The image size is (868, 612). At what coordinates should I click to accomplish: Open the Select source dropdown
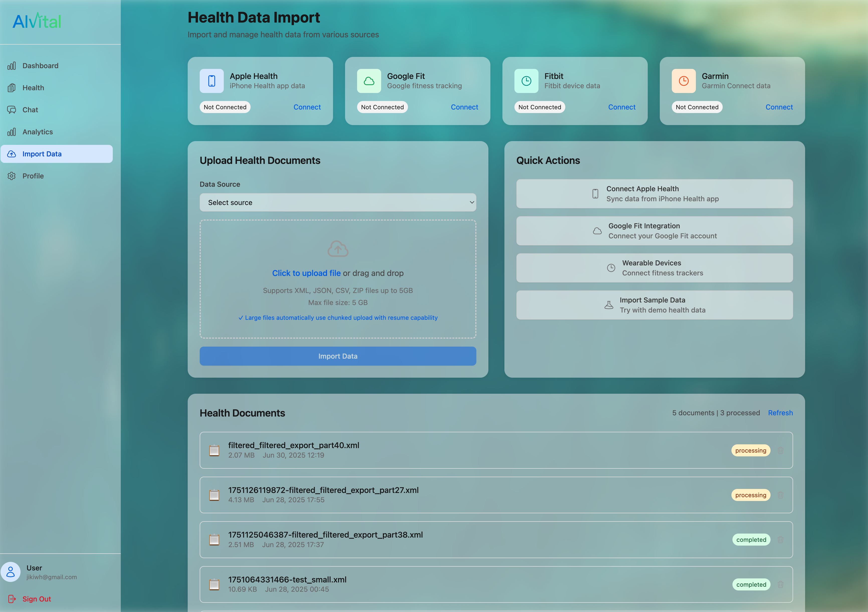[x=338, y=202]
